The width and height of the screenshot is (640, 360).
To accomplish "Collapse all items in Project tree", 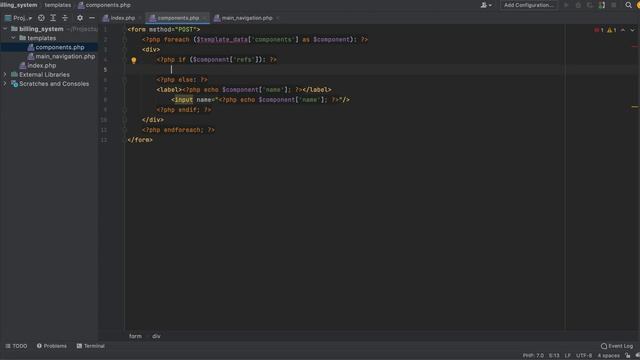I will [x=65, y=18].
